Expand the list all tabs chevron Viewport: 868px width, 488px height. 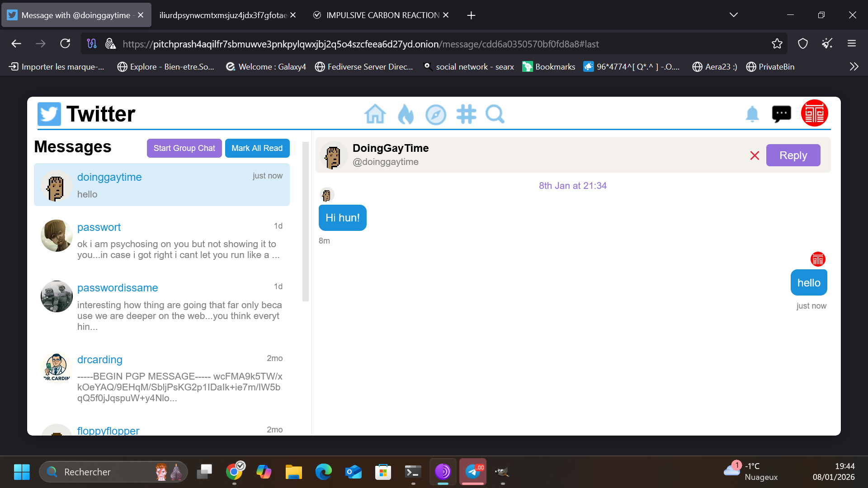733,15
